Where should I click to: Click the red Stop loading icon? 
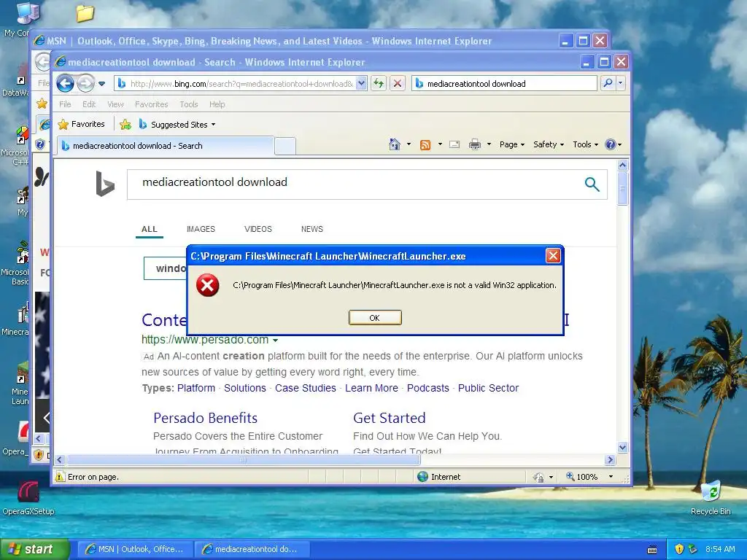pyautogui.click(x=398, y=84)
